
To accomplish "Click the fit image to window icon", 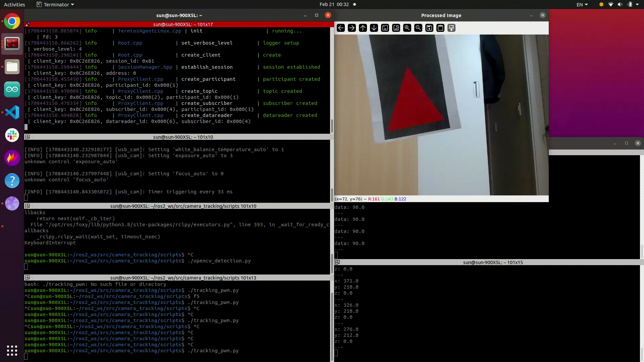I will point(396,28).
